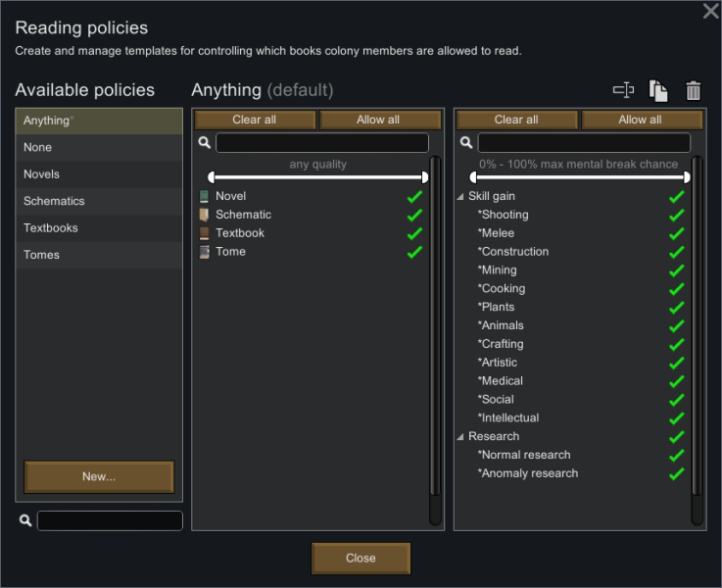Click the duplicate policy icon

click(x=658, y=90)
